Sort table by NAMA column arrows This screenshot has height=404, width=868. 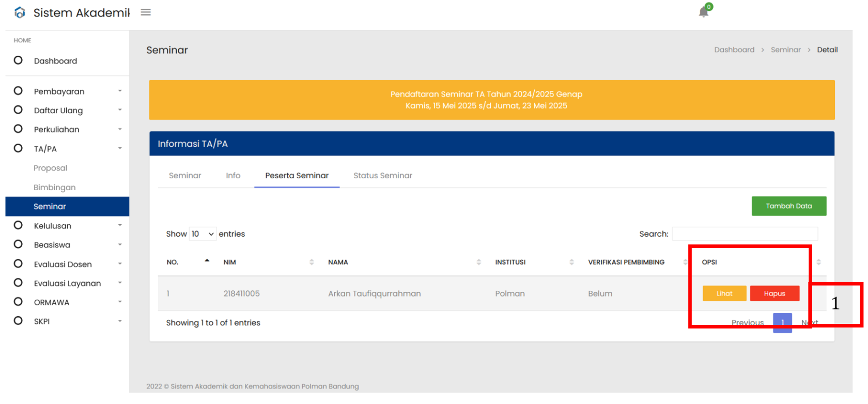(478, 262)
